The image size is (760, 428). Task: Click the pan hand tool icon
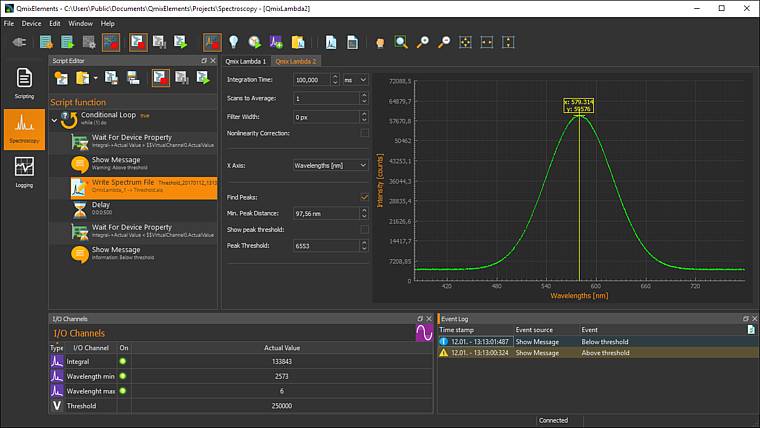380,43
